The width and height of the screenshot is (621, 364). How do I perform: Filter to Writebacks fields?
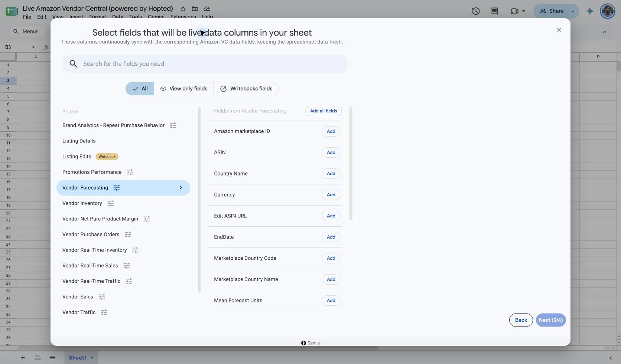(246, 89)
